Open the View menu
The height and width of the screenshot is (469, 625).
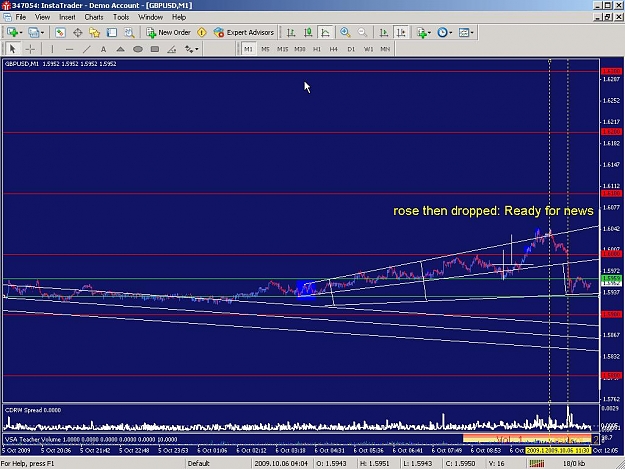pos(42,17)
